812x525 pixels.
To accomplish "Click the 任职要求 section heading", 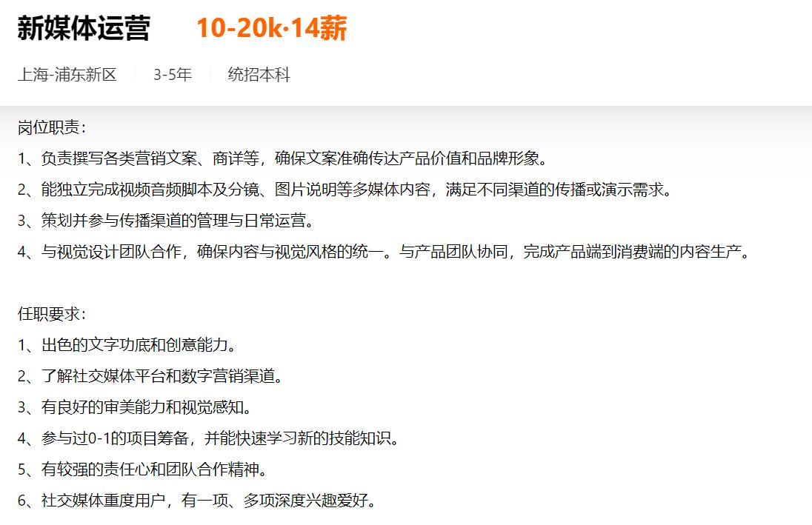I will [x=52, y=314].
